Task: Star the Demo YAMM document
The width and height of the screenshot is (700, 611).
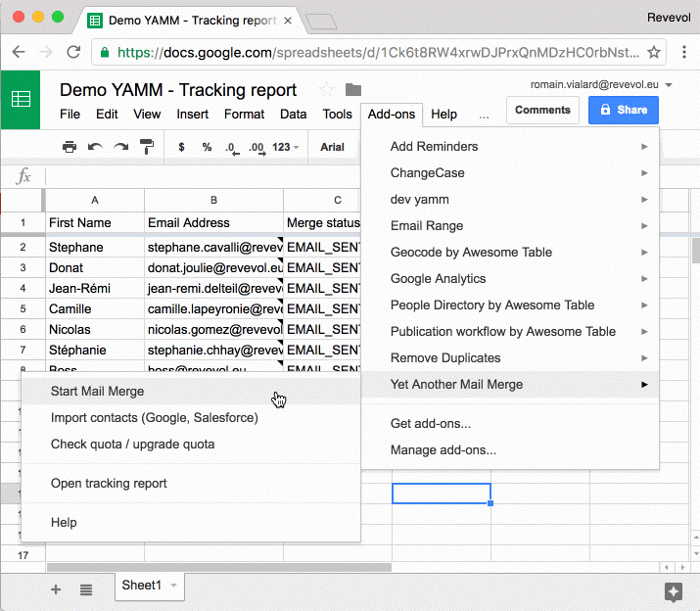Action: (x=326, y=90)
